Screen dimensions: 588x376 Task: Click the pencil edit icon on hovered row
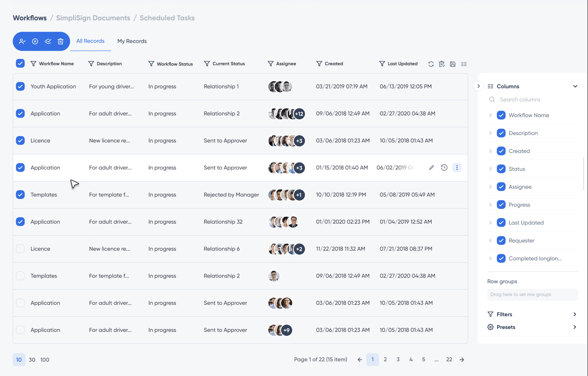click(x=432, y=168)
